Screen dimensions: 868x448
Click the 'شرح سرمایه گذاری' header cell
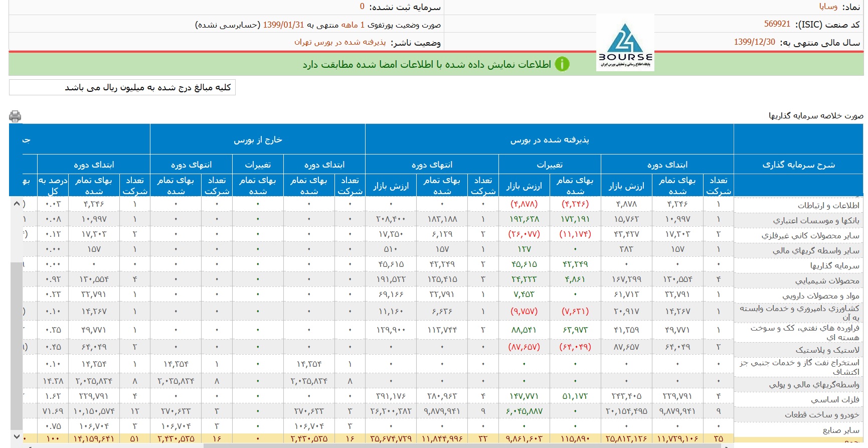point(798,165)
